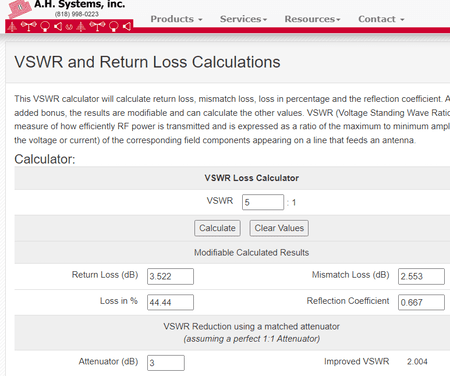Click the Return Loss (dB) field
The image size is (450, 376).
(170, 276)
